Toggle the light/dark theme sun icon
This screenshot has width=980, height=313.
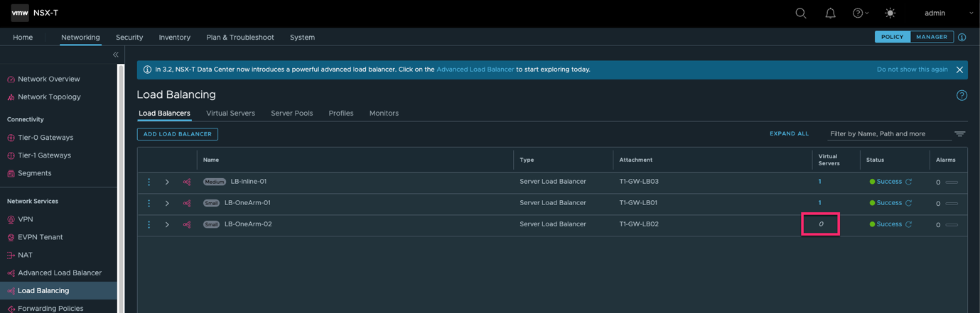point(890,13)
